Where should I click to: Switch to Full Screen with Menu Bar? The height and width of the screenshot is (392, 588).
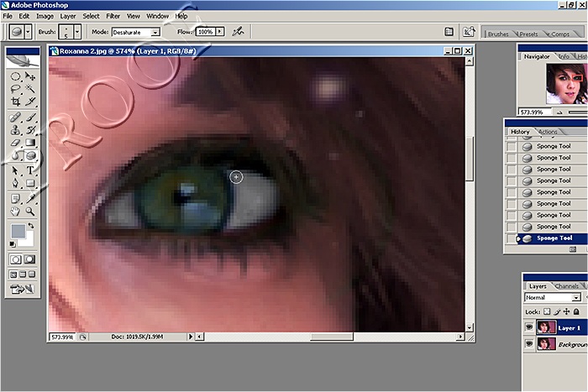click(x=23, y=274)
